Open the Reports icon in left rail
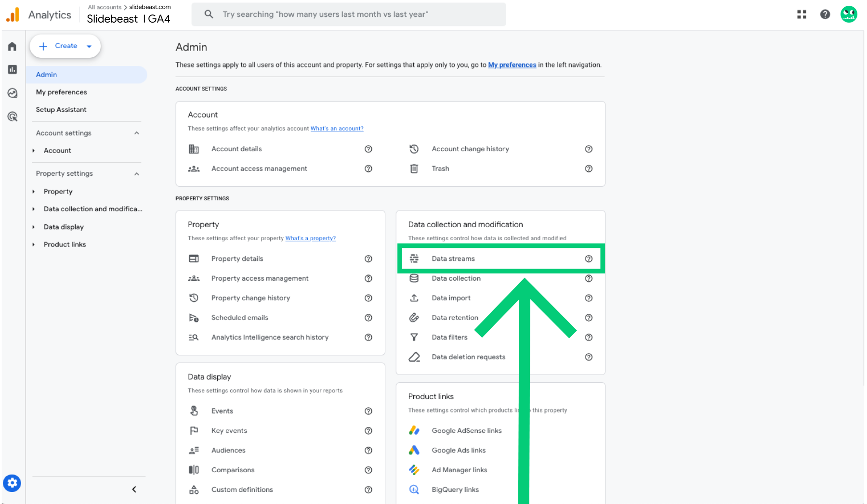Screen dimensions: 867x504 (x=12, y=69)
